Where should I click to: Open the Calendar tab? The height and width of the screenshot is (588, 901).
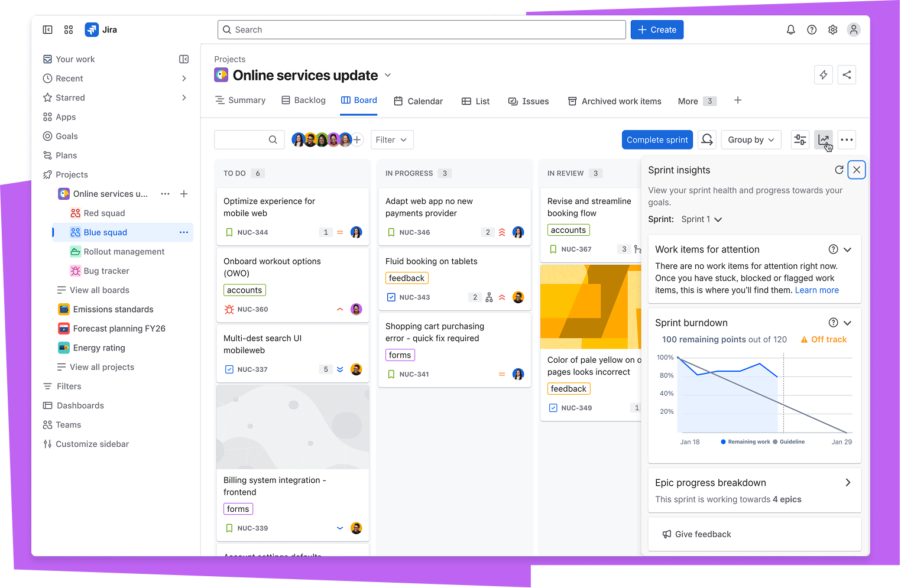pos(418,101)
